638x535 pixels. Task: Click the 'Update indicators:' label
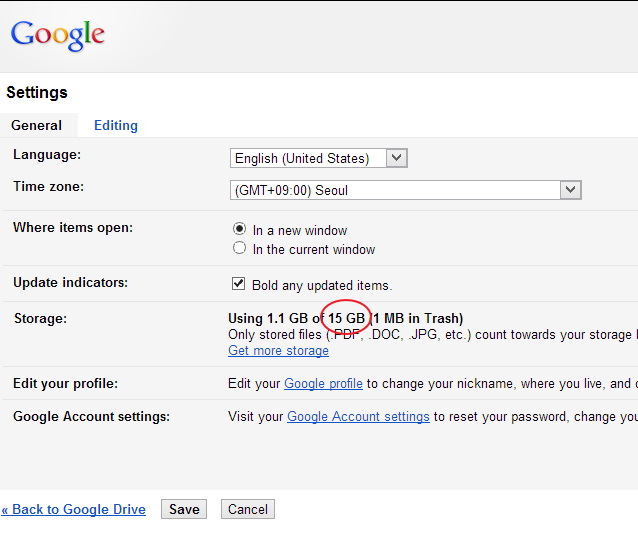70,282
